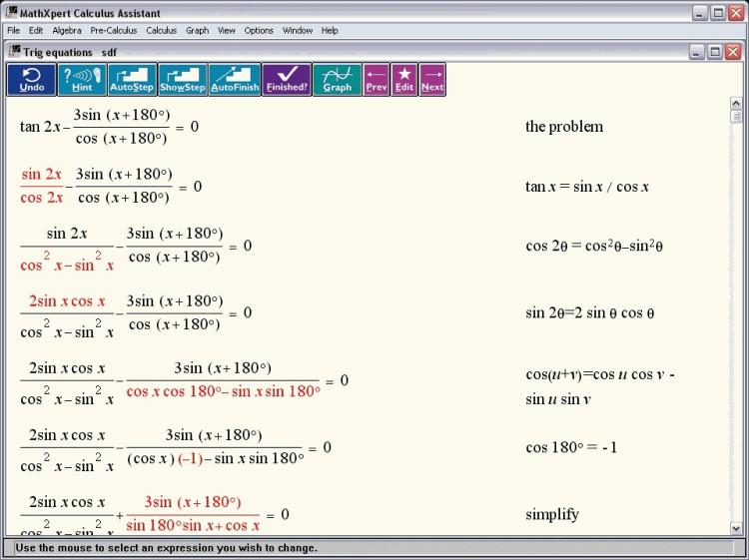The width and height of the screenshot is (749, 560).
Task: Click 'cos(u+v)=cos u cos v -' justification
Action: point(600,374)
